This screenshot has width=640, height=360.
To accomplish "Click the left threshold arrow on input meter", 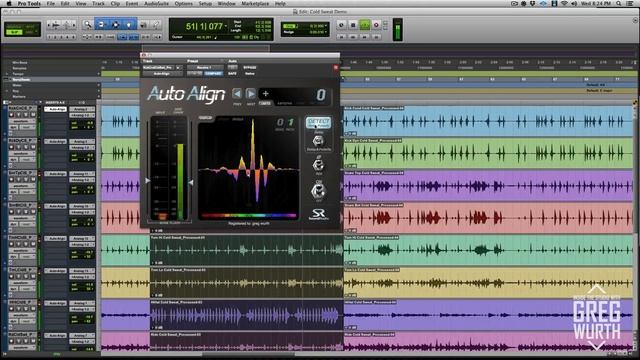I will point(148,180).
